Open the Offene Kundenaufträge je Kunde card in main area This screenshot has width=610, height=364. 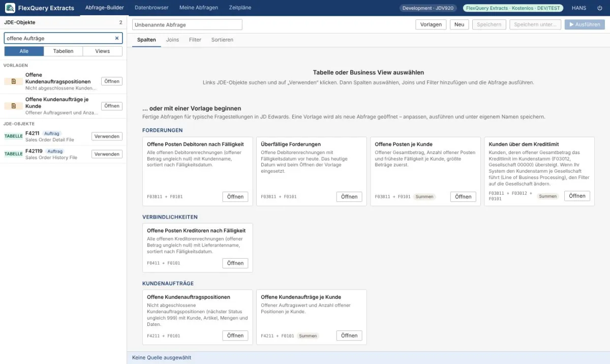(x=349, y=336)
